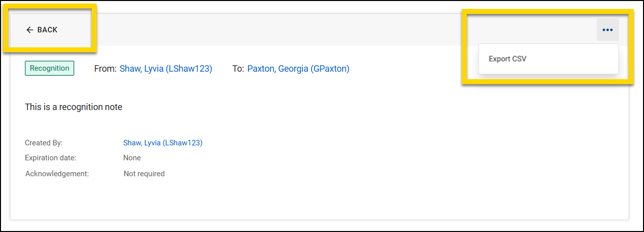
Task: Click the "Created By:" field label
Action: pos(44,143)
